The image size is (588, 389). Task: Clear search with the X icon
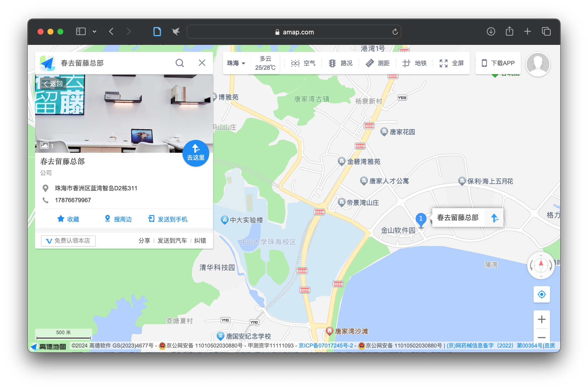202,63
